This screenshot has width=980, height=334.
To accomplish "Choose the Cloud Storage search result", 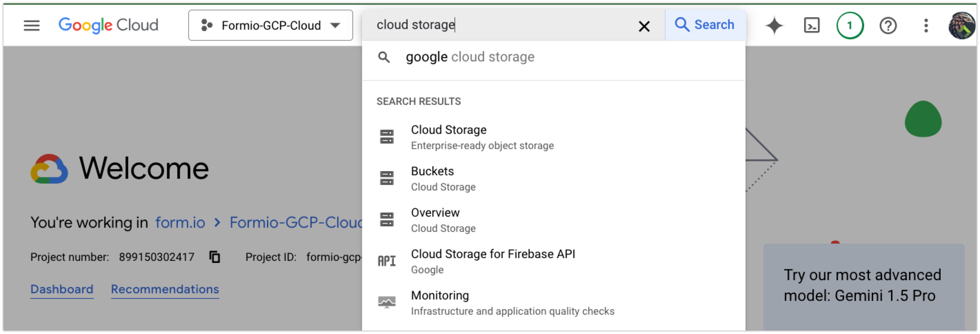I will [x=553, y=137].
